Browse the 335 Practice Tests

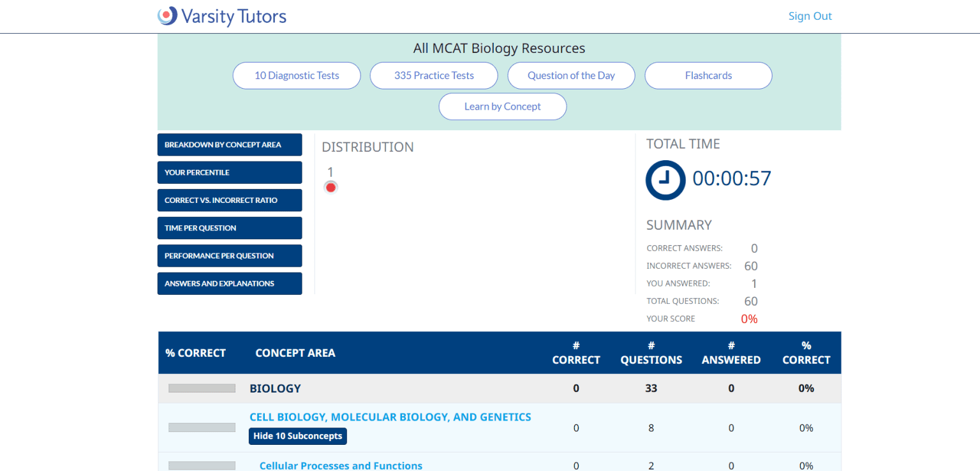434,75
